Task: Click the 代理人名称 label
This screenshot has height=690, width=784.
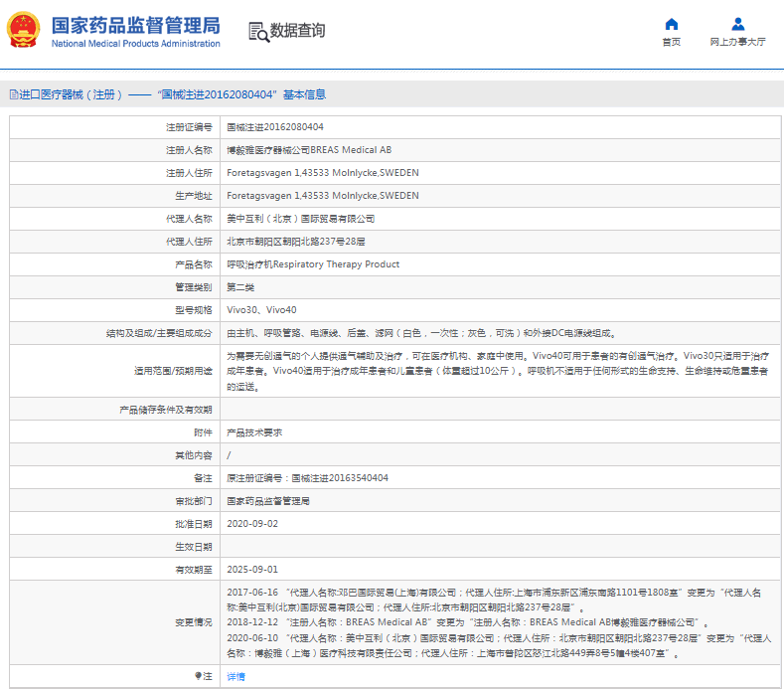Action: 189,219
